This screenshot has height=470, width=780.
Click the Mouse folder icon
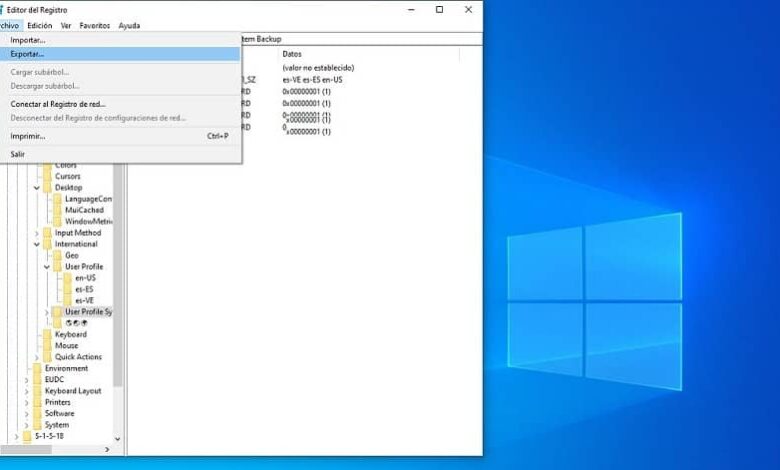pos(47,346)
